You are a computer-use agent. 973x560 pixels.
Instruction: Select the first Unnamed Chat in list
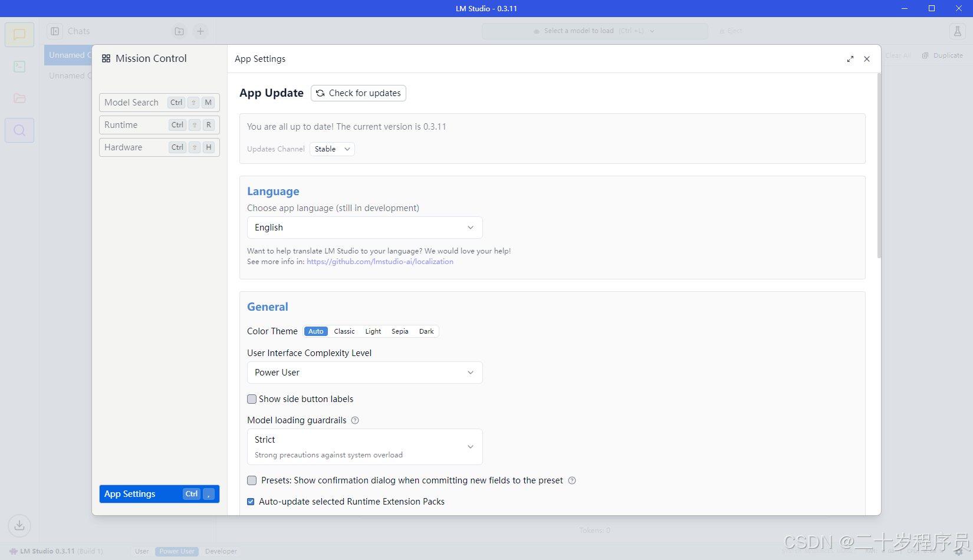(x=68, y=55)
